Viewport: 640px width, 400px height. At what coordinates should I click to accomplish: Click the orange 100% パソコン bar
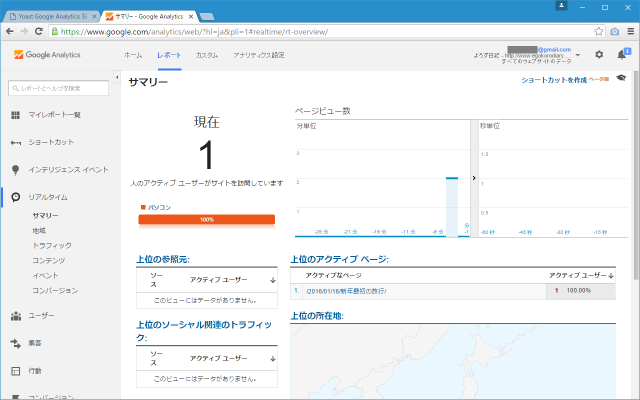[207, 219]
